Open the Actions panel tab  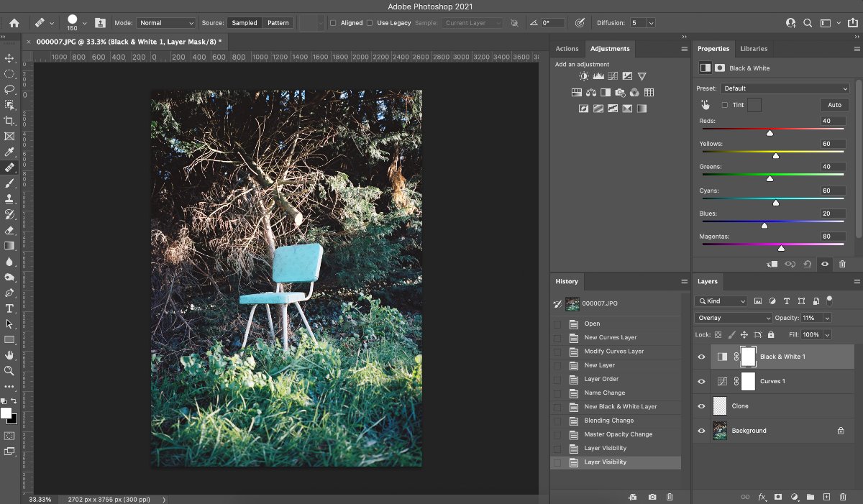click(x=567, y=48)
